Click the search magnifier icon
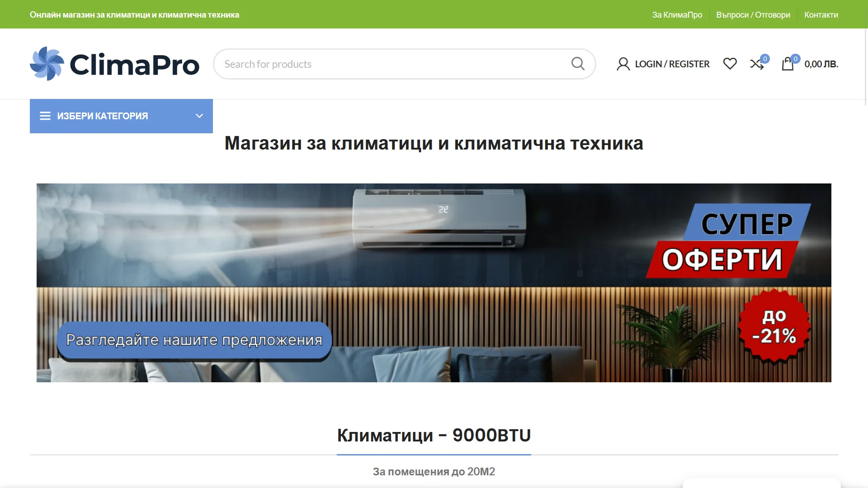 point(578,64)
